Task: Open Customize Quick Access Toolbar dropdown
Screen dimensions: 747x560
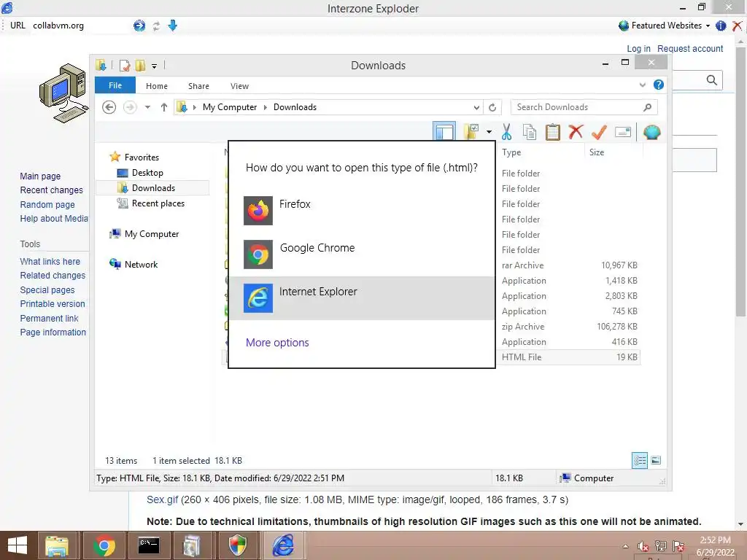Action: click(154, 66)
